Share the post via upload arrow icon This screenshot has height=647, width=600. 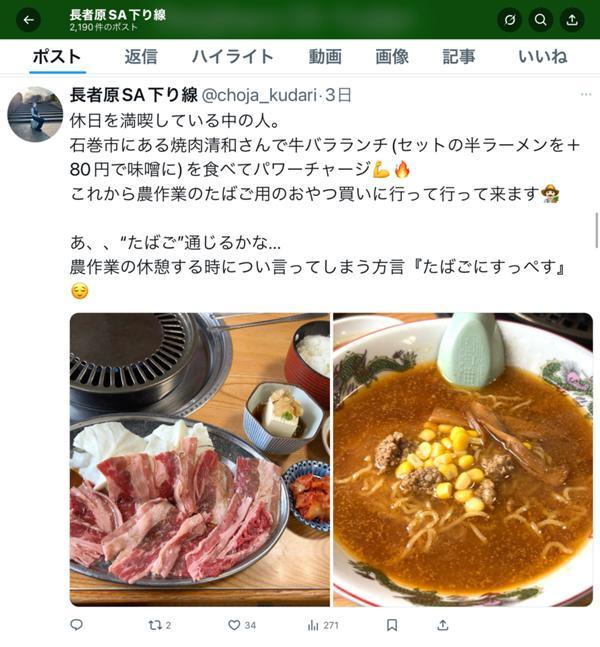click(x=443, y=625)
